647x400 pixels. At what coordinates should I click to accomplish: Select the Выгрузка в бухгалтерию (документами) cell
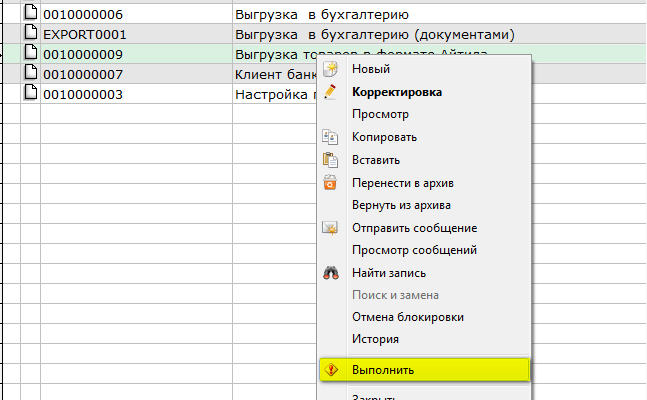click(x=375, y=35)
